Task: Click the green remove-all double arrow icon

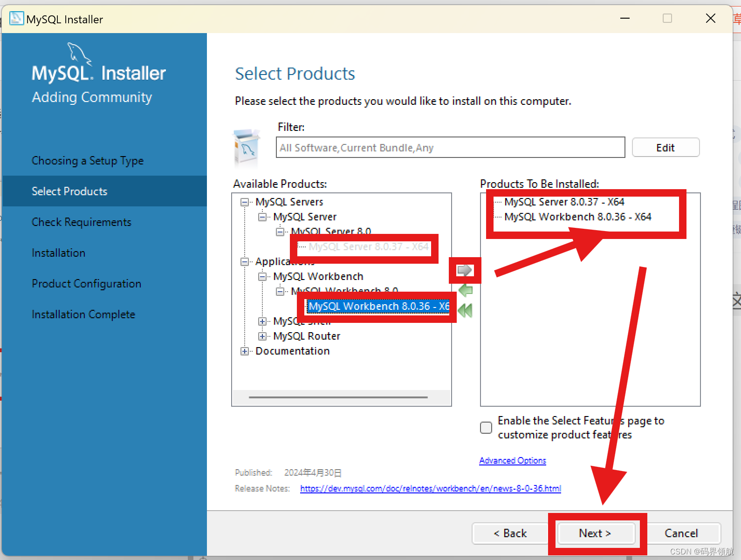Action: (465, 310)
